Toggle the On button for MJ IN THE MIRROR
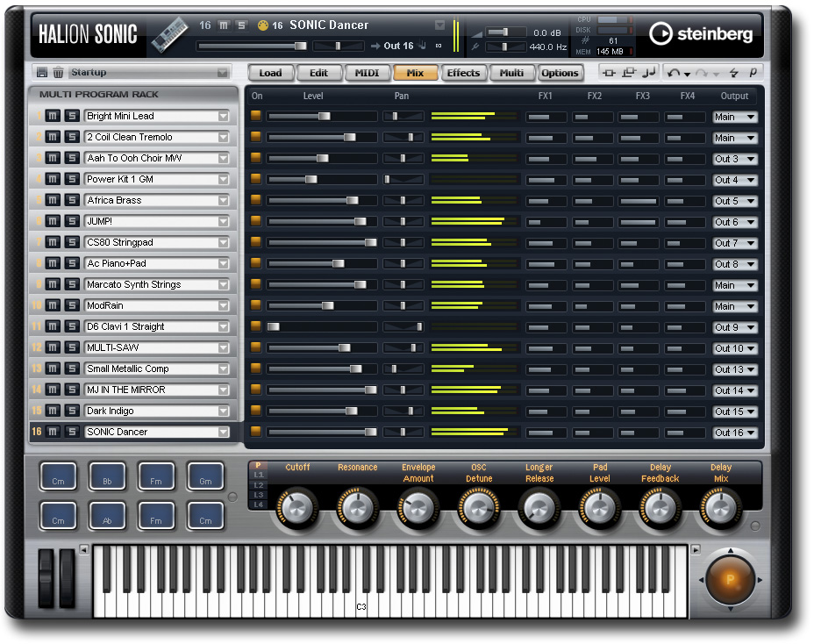Viewport: 814px width, 644px height. coord(256,389)
